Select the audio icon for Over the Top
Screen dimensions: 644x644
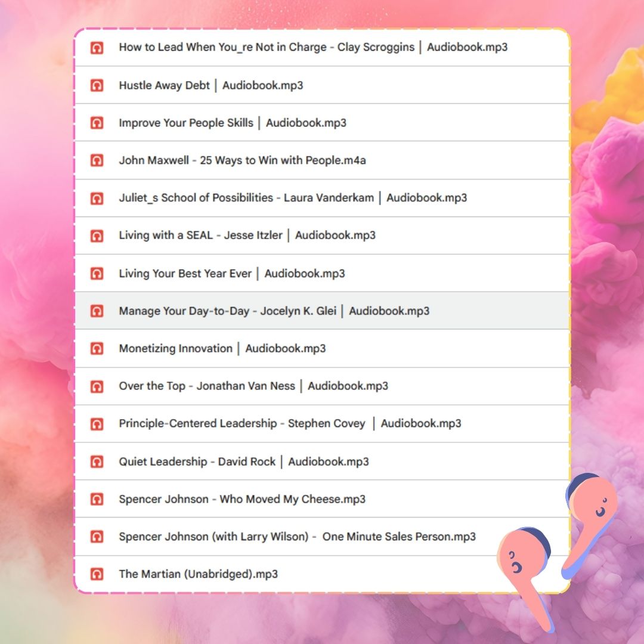pyautogui.click(x=97, y=386)
